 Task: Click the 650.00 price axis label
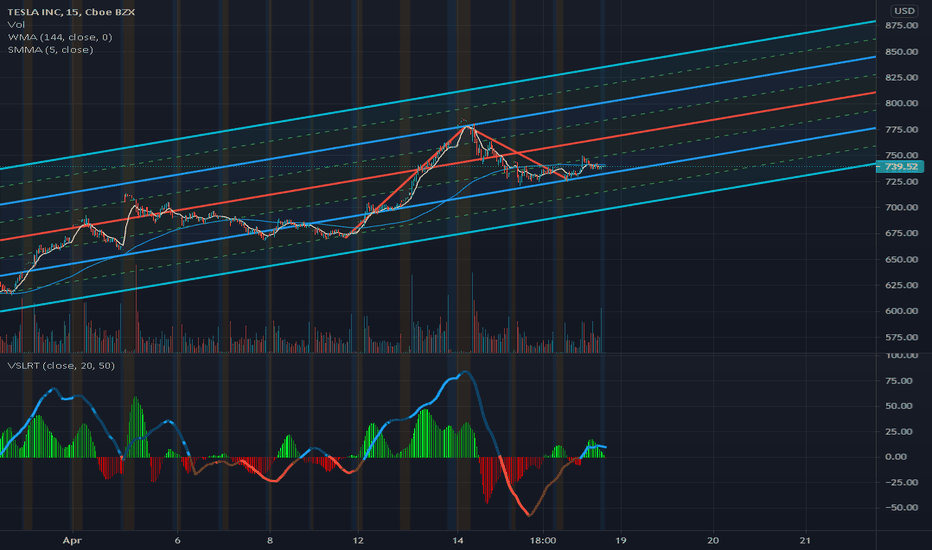point(901,259)
